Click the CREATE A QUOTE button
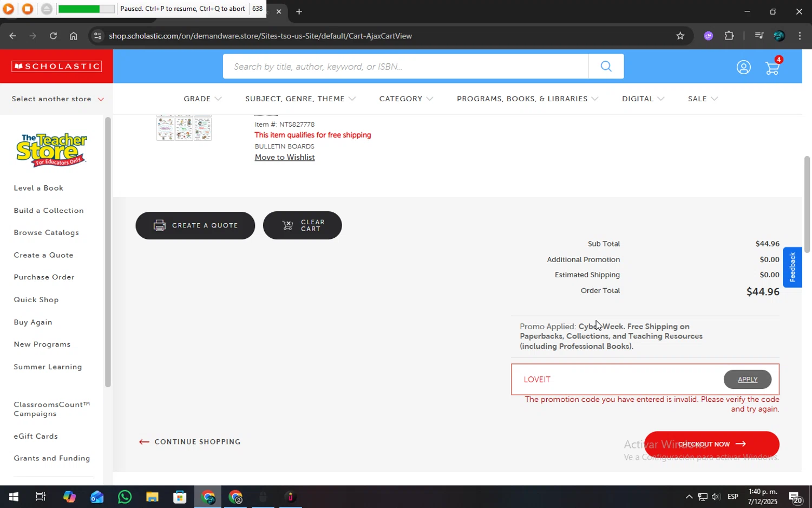 pyautogui.click(x=195, y=225)
